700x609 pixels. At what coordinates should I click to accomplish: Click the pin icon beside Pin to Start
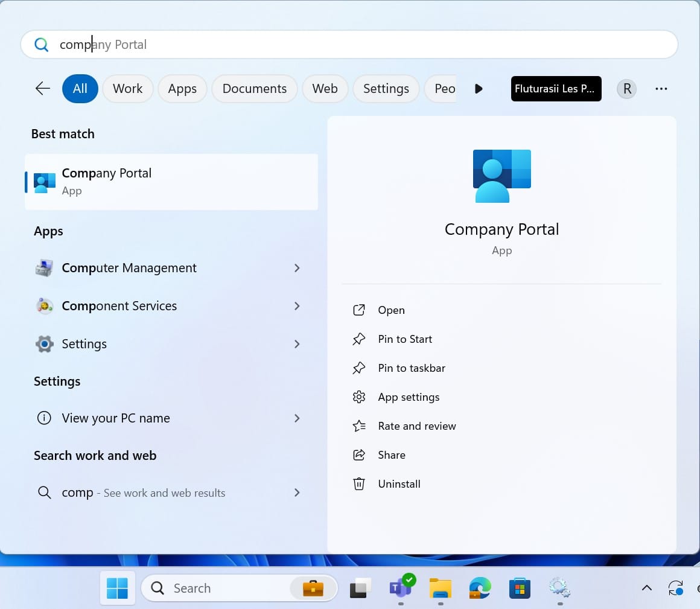pyautogui.click(x=359, y=339)
